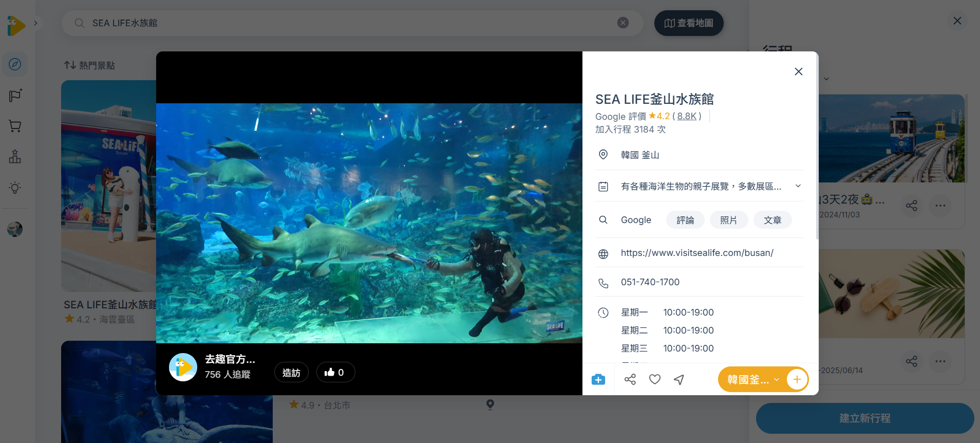Image resolution: width=980 pixels, height=443 pixels.
Task: Open the 去趣官方… channel name
Action: point(230,359)
